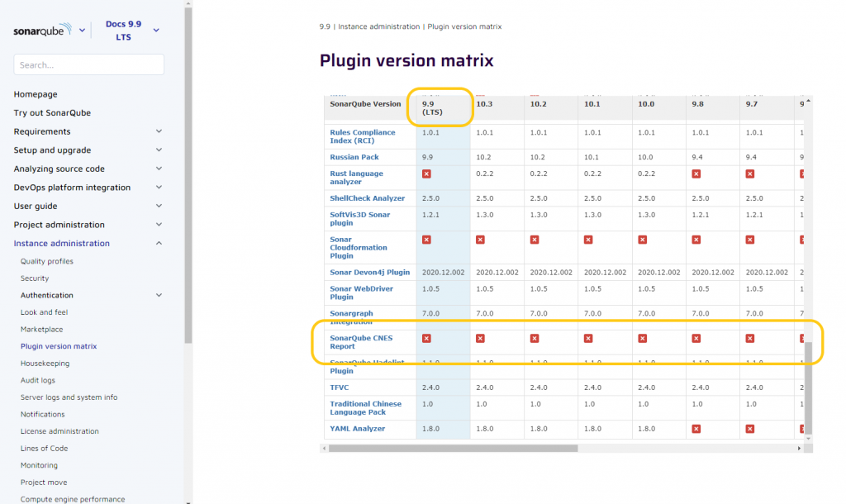Open Project move page
Screen dimensions: 846x504
pyautogui.click(x=44, y=482)
